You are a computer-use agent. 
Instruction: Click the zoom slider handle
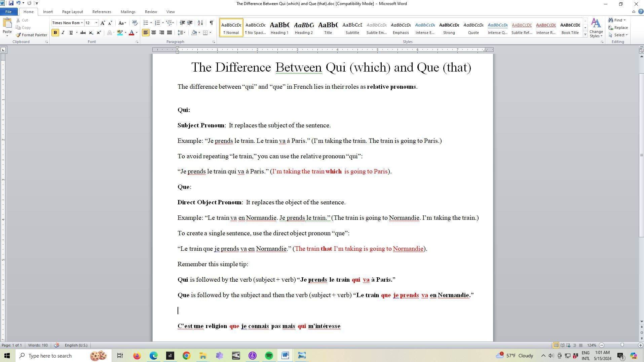coord(622,345)
